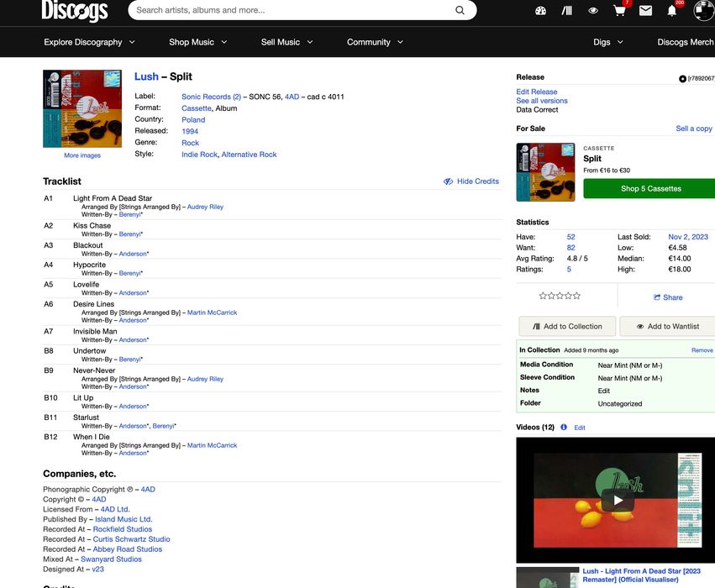Click More images under cover
The width and height of the screenshot is (715, 588).
point(82,155)
